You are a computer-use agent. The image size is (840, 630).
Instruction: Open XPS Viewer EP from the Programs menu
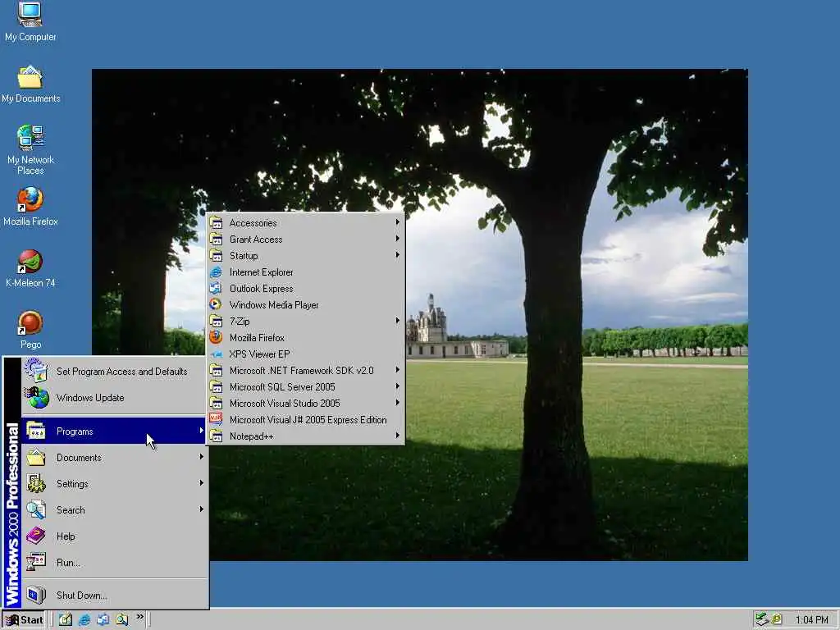(305, 354)
